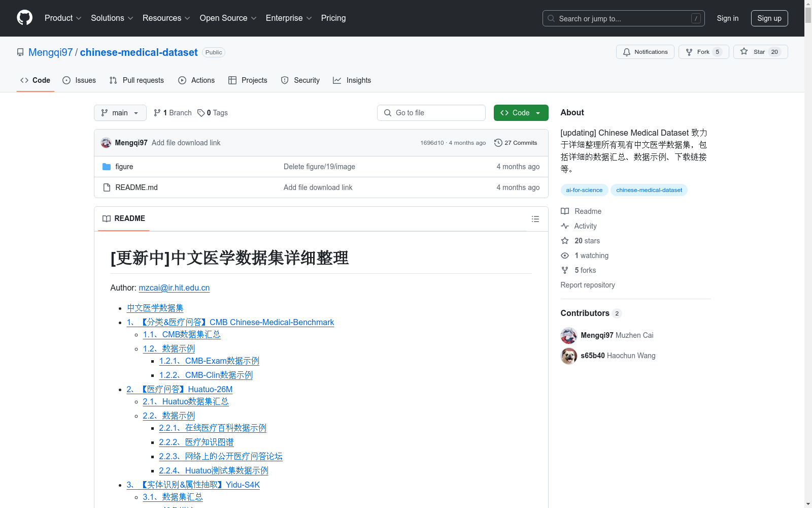Open the figure folder
Screen dimensions: 812x508
click(124, 167)
